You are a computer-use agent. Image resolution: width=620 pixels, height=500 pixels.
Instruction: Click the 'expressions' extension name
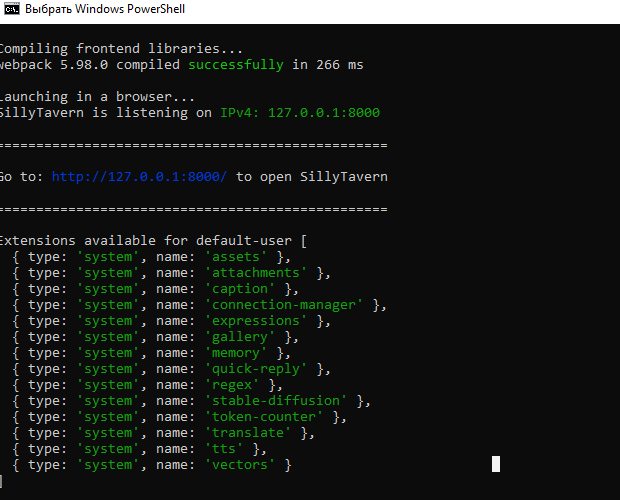(x=256, y=321)
